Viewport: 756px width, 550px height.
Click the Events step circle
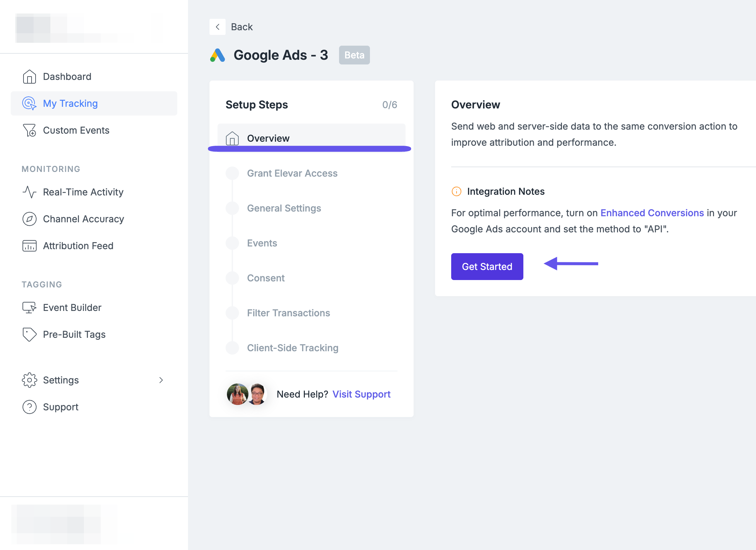point(232,243)
